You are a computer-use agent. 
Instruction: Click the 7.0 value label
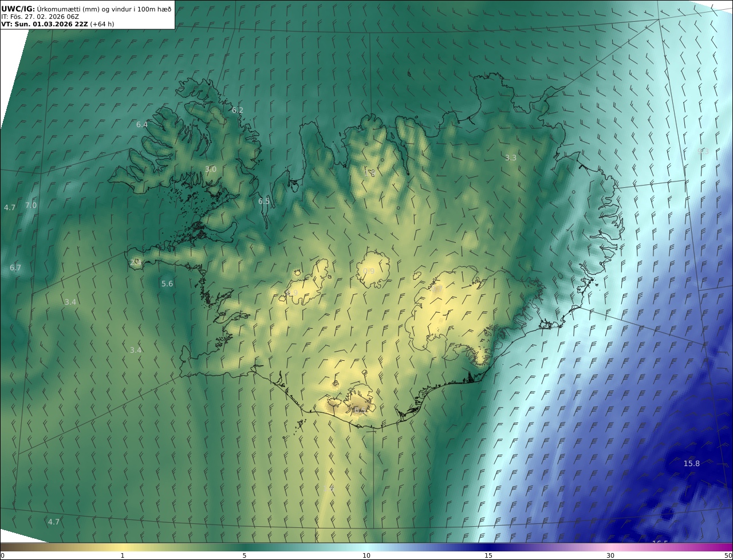[x=31, y=205]
